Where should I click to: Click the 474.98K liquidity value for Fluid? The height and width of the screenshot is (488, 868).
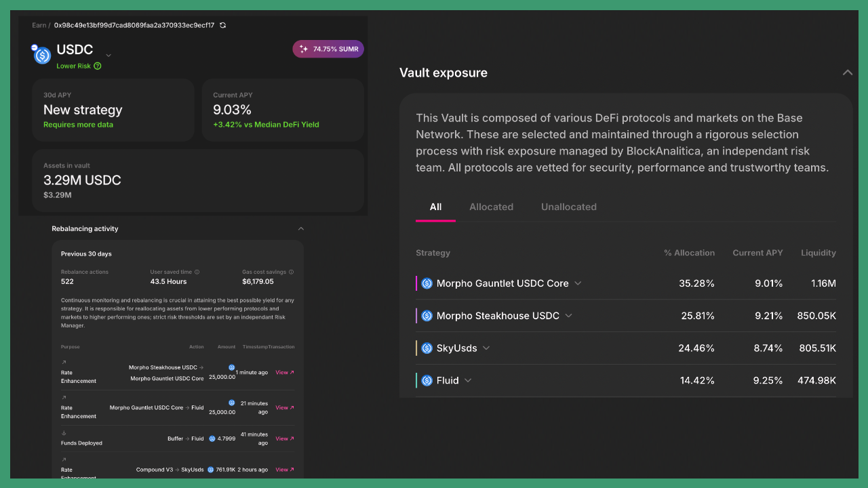pos(816,381)
